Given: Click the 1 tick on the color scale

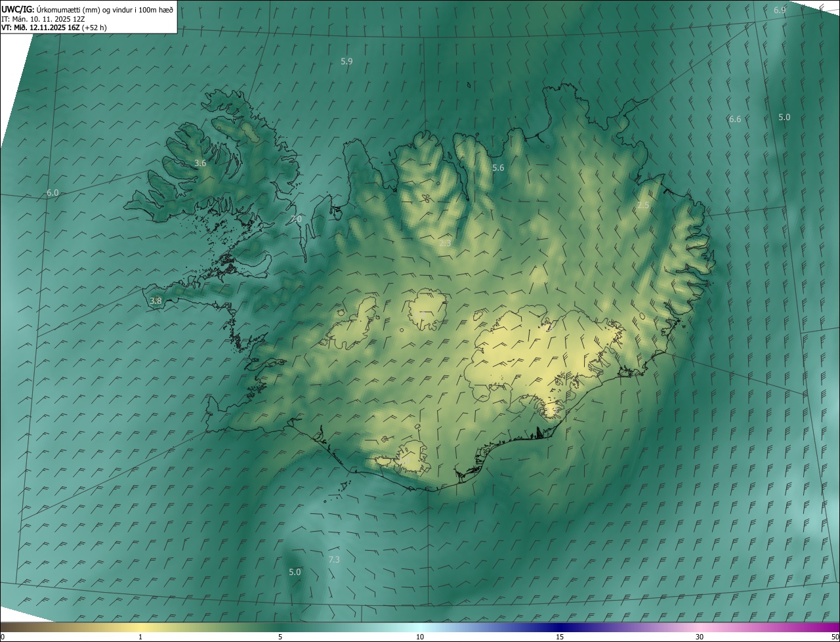Looking at the screenshot, I should tap(140, 637).
